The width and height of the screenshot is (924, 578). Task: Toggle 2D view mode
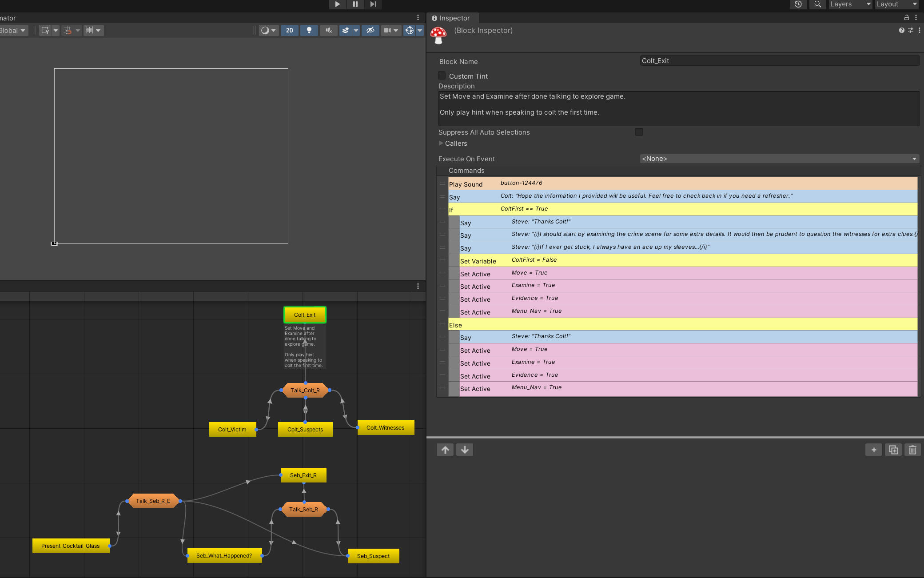[x=290, y=30]
